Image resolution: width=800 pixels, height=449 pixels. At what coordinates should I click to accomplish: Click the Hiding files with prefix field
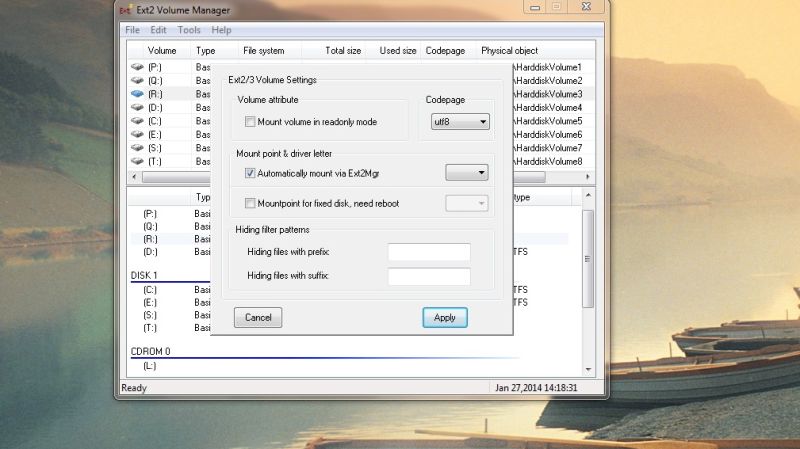429,252
